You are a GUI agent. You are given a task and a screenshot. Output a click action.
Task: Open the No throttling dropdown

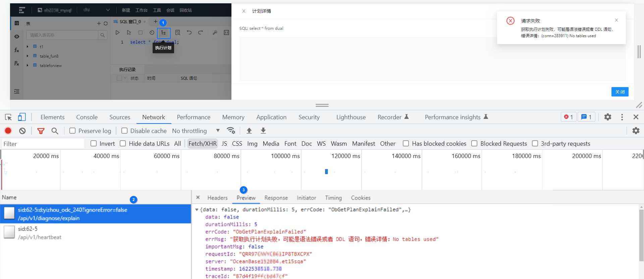[x=196, y=131]
